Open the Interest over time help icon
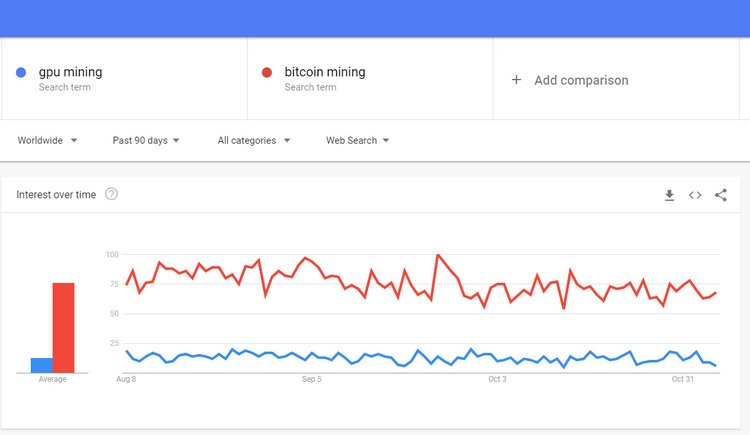750x435 pixels. tap(111, 194)
